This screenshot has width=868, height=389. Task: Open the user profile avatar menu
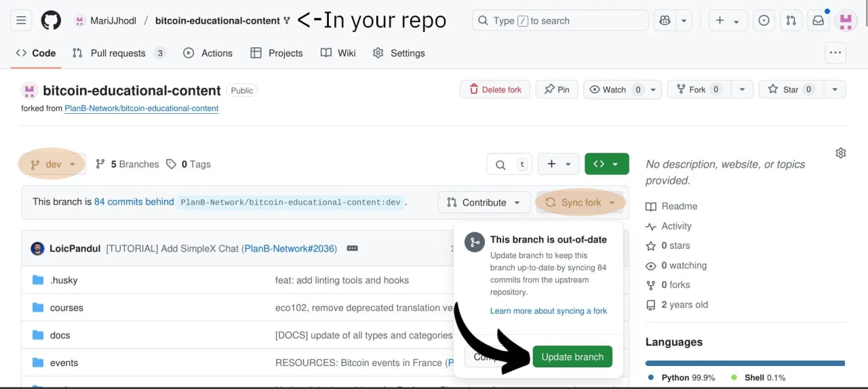pos(846,21)
